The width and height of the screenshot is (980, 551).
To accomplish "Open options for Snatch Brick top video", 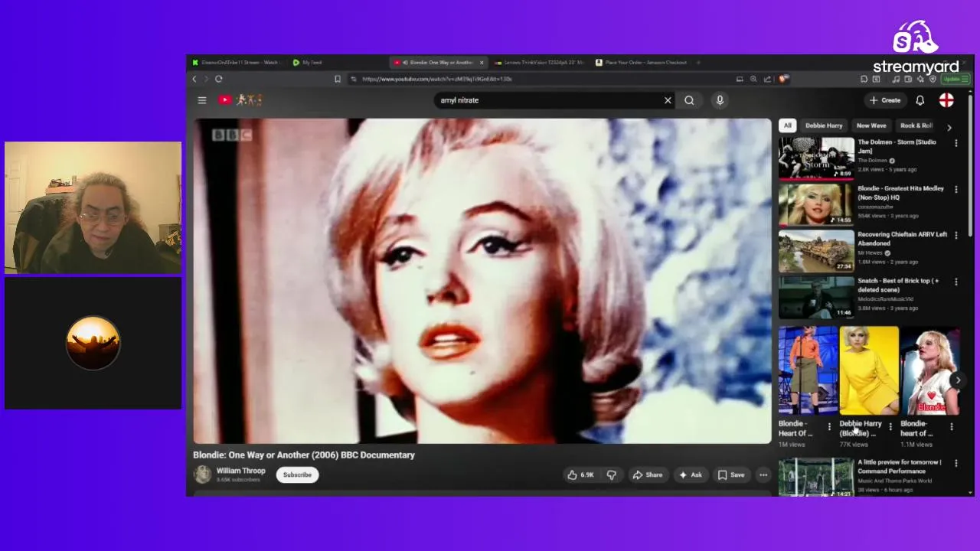I will tap(955, 282).
